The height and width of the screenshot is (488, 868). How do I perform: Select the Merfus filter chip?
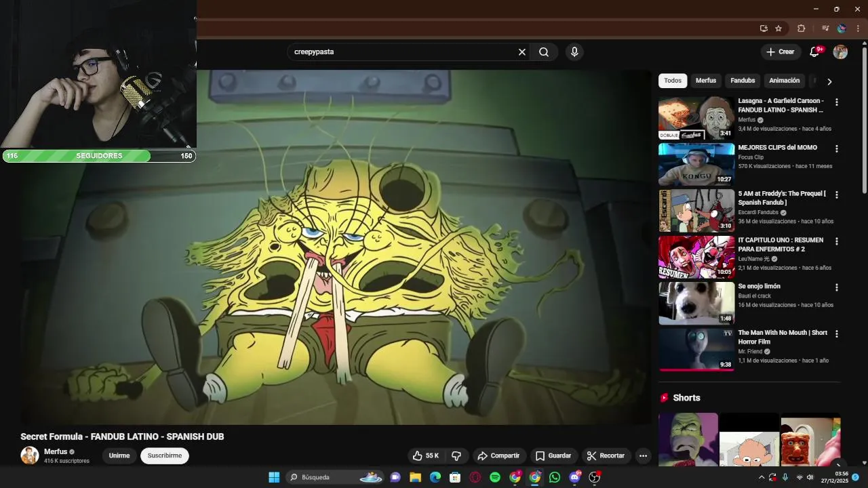pos(706,81)
